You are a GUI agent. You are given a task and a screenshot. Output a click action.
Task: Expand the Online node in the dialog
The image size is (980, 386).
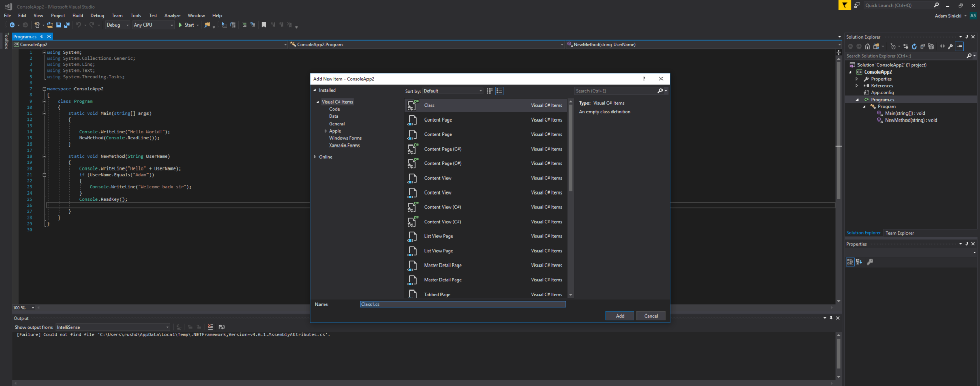point(315,157)
